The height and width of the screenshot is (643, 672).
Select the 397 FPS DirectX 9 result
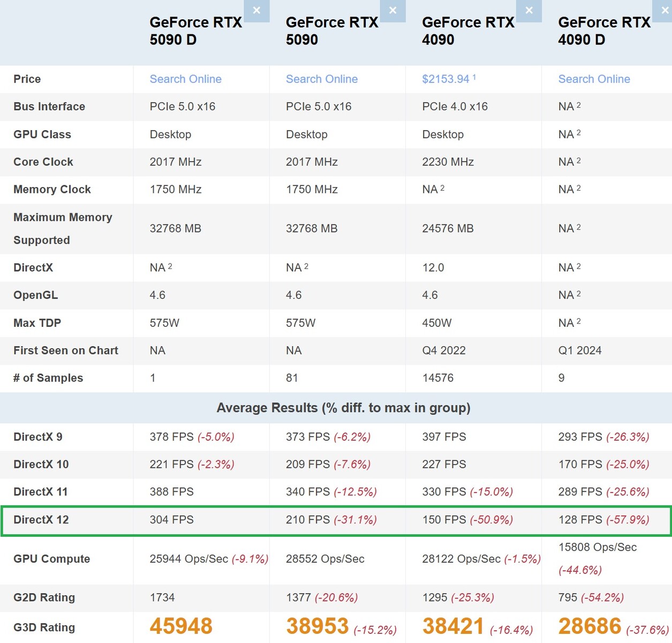pos(444,437)
